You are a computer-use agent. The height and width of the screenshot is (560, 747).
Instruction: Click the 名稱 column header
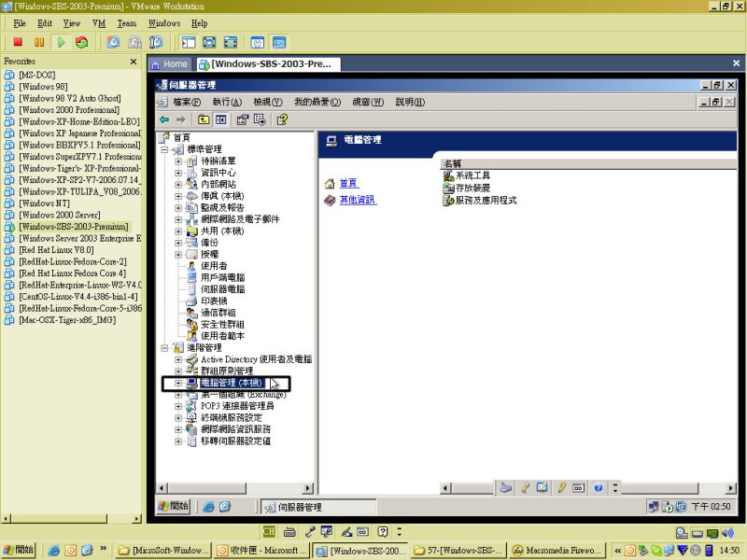point(589,164)
